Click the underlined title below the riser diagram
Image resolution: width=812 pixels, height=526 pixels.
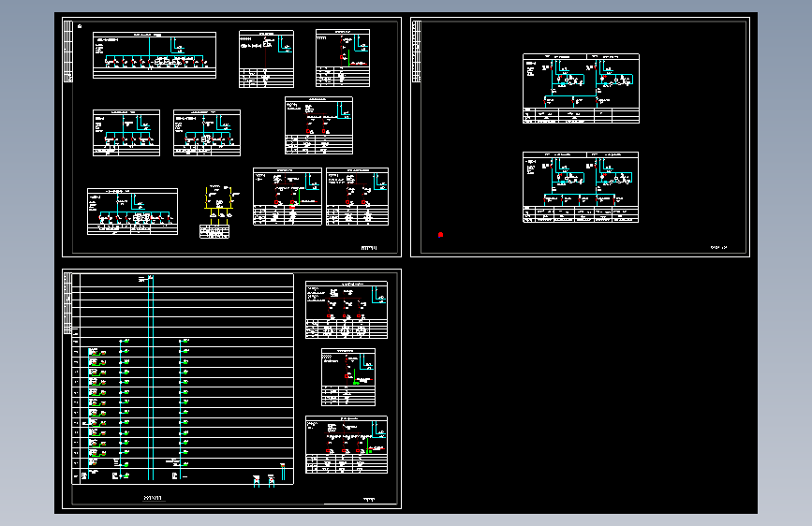(x=153, y=498)
